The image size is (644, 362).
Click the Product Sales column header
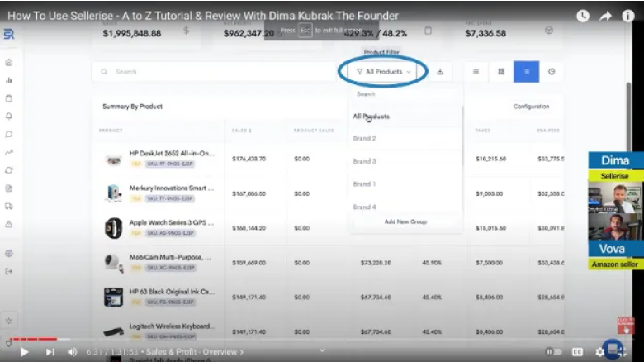(314, 131)
